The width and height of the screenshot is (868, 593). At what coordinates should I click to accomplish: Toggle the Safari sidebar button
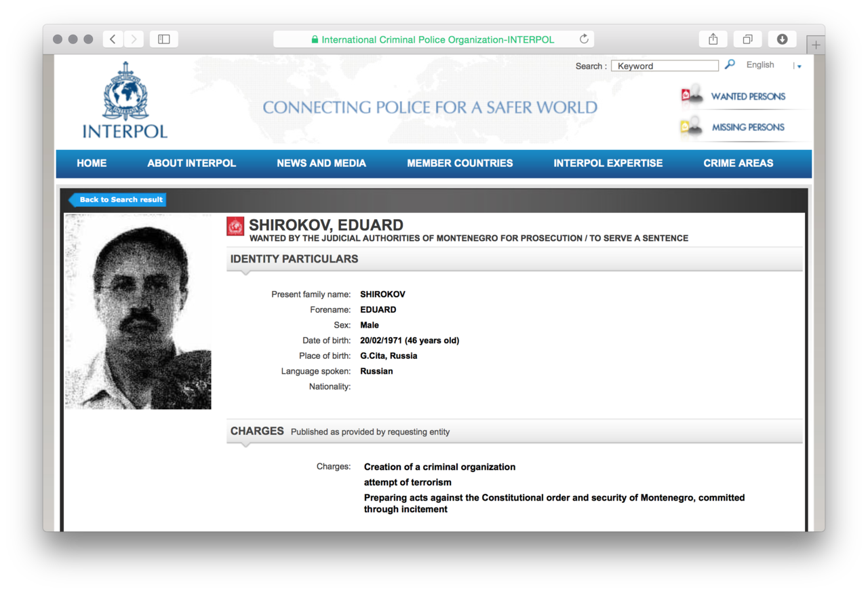click(x=164, y=39)
